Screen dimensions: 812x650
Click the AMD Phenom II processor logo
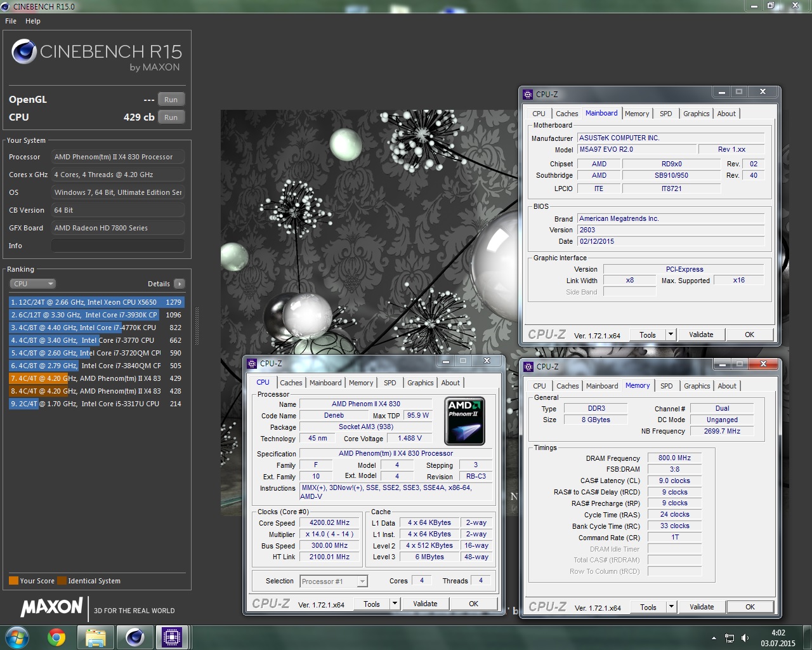point(465,421)
